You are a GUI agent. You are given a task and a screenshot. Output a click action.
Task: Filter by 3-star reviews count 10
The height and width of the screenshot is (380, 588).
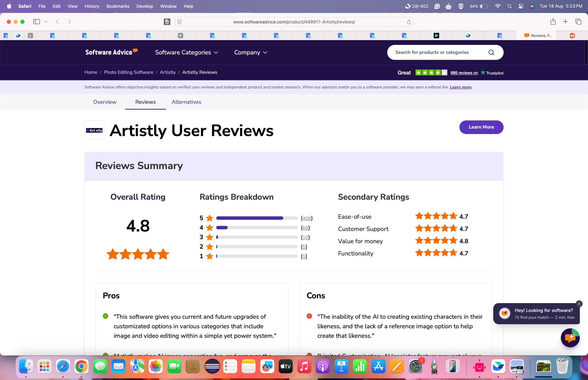(x=305, y=237)
